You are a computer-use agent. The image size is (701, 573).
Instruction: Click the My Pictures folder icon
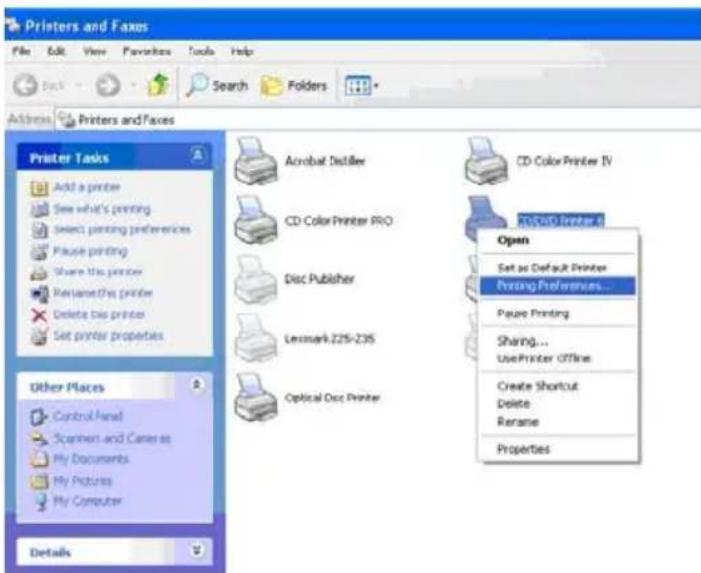pyautogui.click(x=39, y=481)
